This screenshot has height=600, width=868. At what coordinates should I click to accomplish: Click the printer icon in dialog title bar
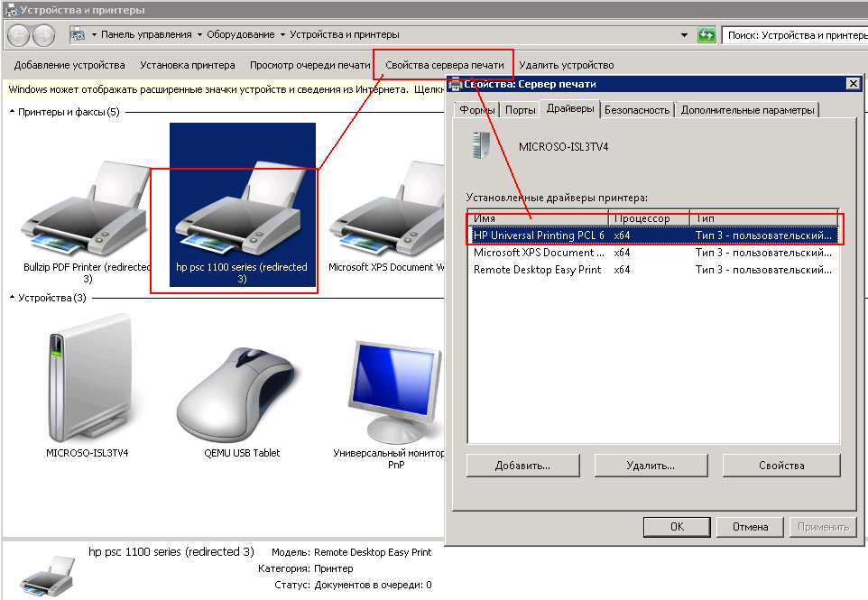pos(456,84)
